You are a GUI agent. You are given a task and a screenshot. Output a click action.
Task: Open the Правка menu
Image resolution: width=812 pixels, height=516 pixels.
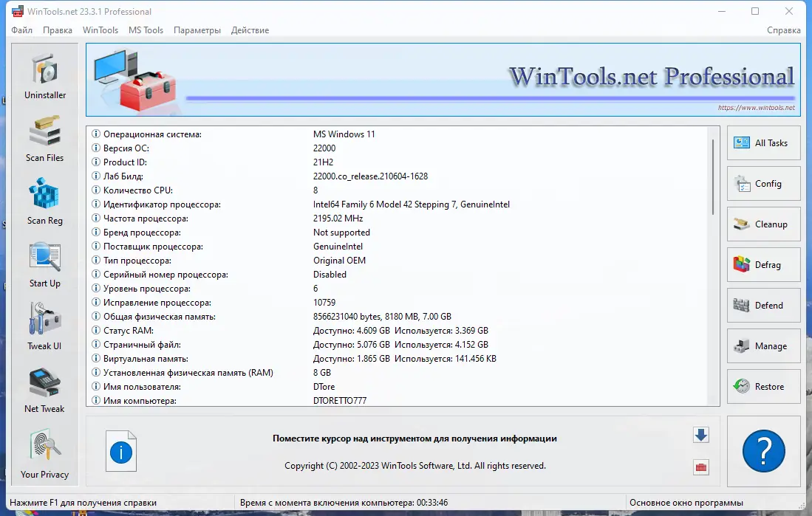tap(58, 30)
